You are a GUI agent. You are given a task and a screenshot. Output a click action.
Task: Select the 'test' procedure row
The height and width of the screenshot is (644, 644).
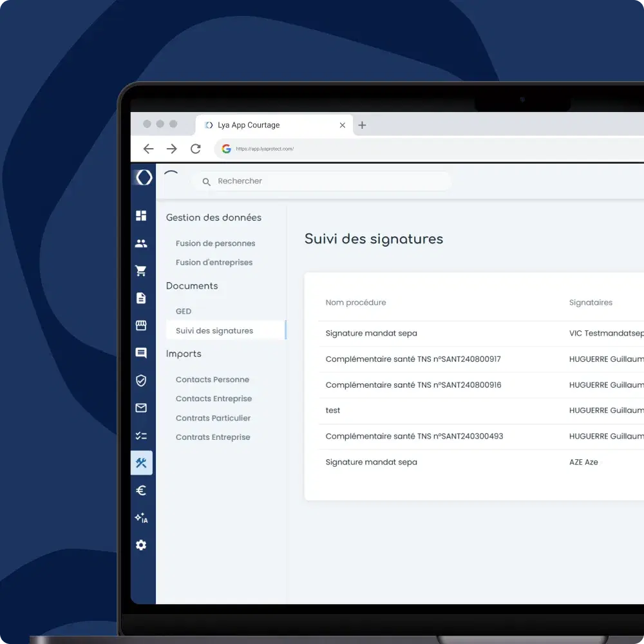coord(481,411)
